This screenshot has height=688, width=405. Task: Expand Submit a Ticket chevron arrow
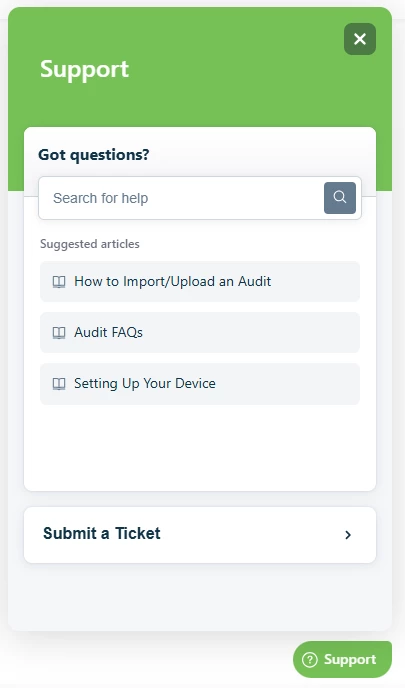tap(348, 535)
